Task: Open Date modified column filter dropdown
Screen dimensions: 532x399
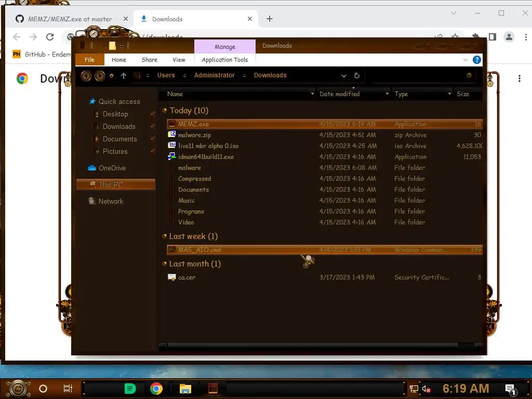Action: (387, 94)
